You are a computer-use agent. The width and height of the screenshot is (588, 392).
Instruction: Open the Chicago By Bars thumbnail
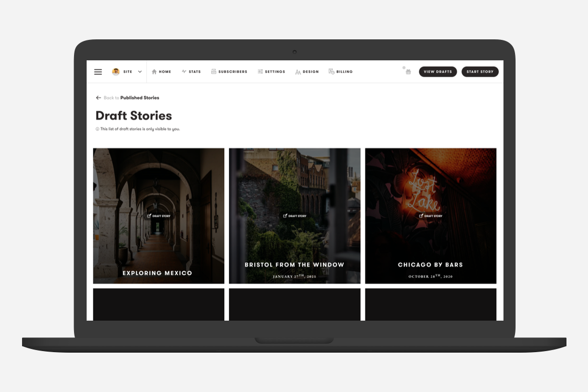pyautogui.click(x=430, y=216)
